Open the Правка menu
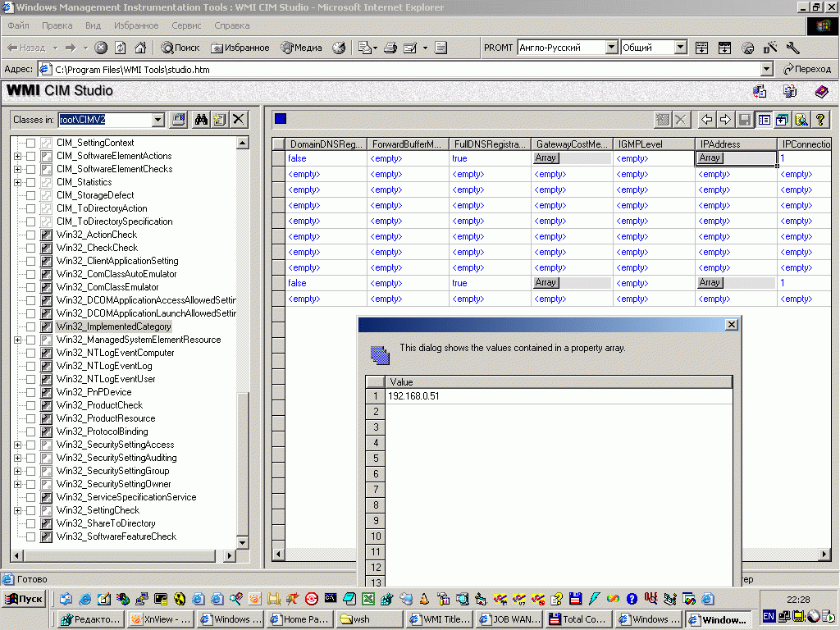Screen dimensions: 840x630 coord(57,25)
